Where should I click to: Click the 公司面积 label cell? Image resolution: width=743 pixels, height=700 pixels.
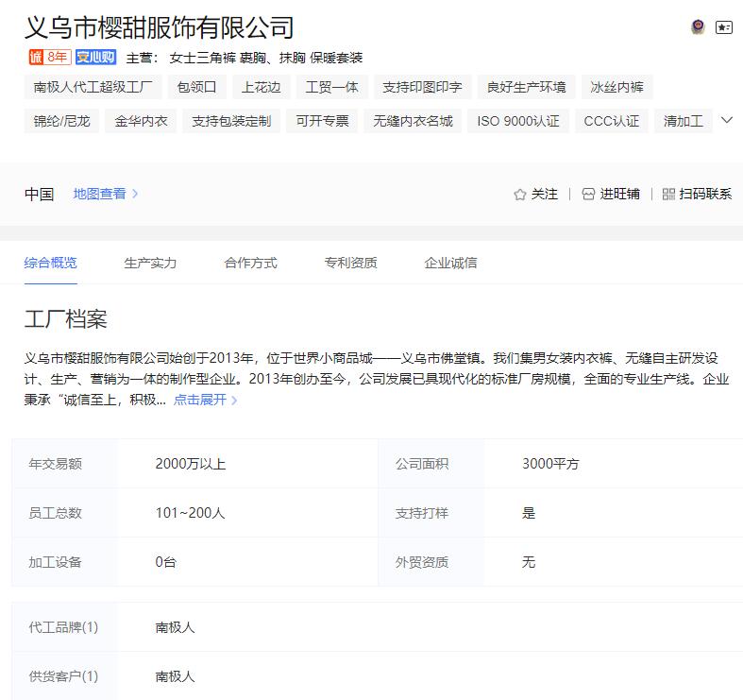click(x=431, y=463)
